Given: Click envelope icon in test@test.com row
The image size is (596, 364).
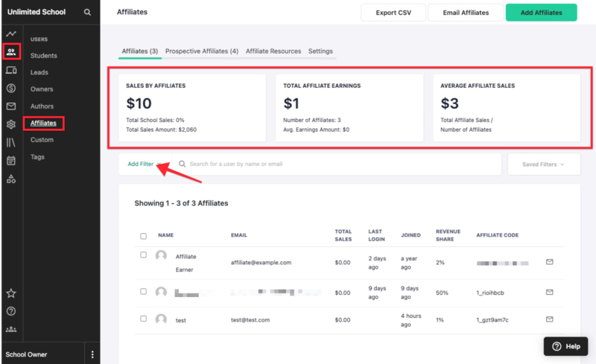Looking at the screenshot, I should tap(549, 319).
